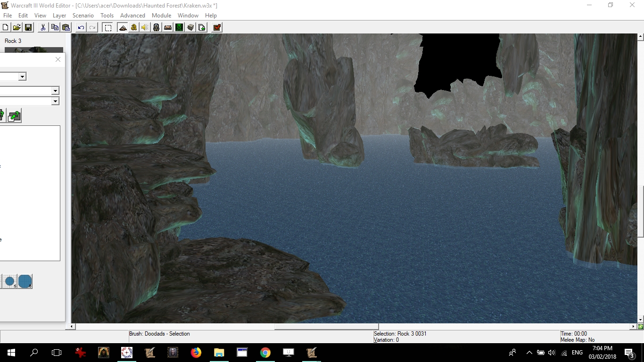Open the Object Editor helmet icon

point(157,27)
